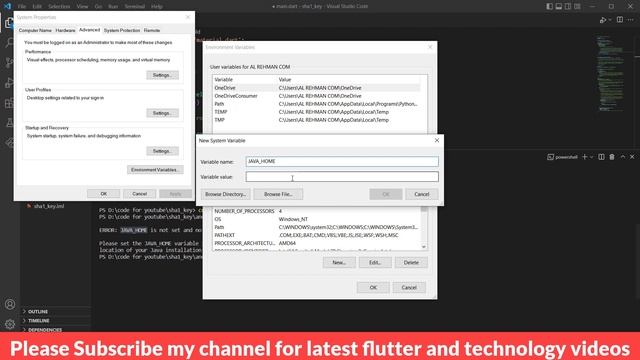Image resolution: width=640 pixels, height=360 pixels.
Task: Confirm Environment Variables with OK
Action: tap(373, 287)
